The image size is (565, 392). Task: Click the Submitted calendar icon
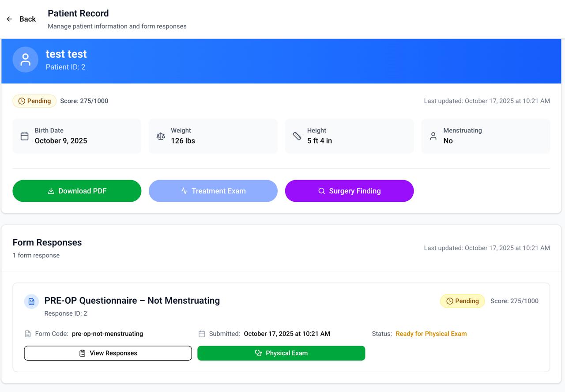pyautogui.click(x=202, y=334)
